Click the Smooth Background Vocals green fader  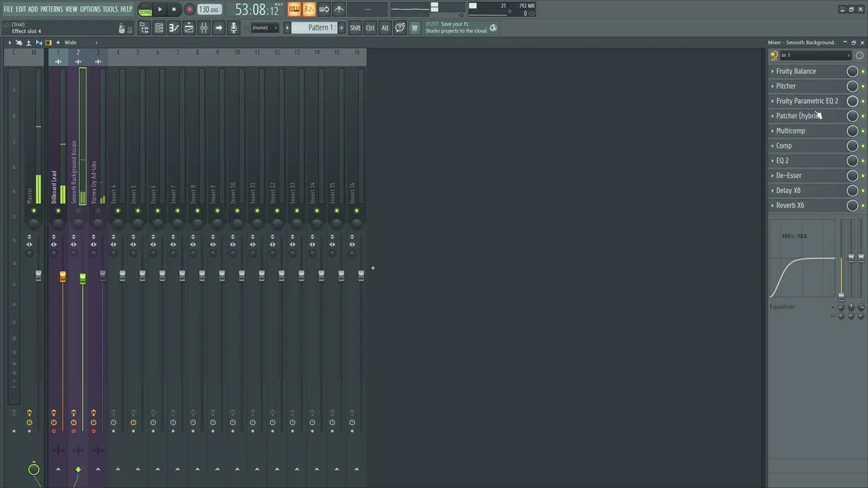[x=82, y=279]
